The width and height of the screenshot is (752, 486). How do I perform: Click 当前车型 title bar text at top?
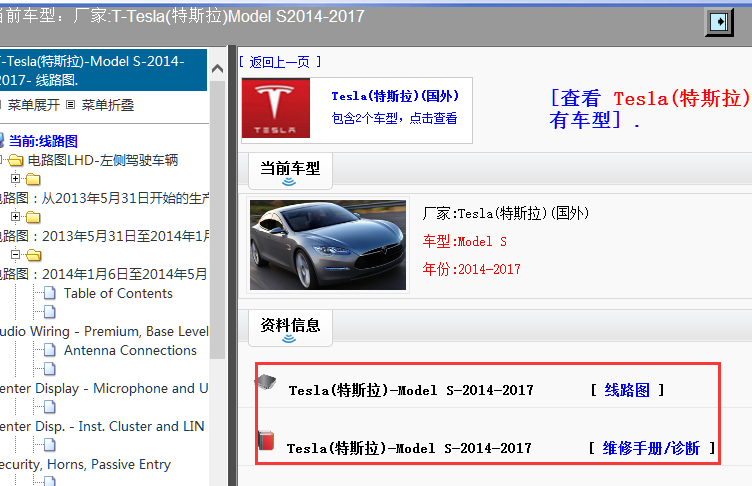(x=182, y=16)
